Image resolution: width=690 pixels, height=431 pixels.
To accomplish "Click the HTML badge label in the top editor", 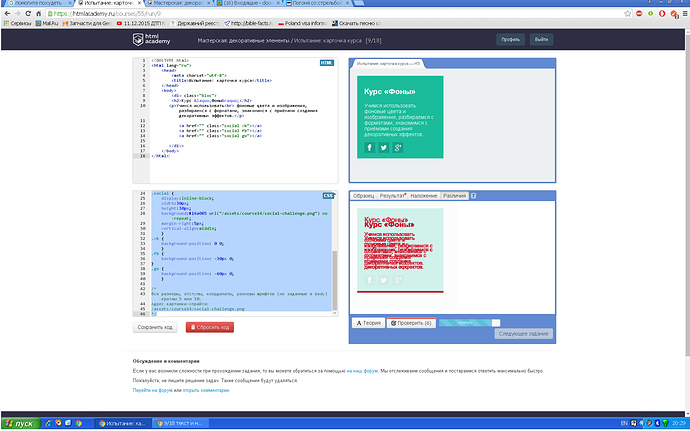I will (327, 63).
